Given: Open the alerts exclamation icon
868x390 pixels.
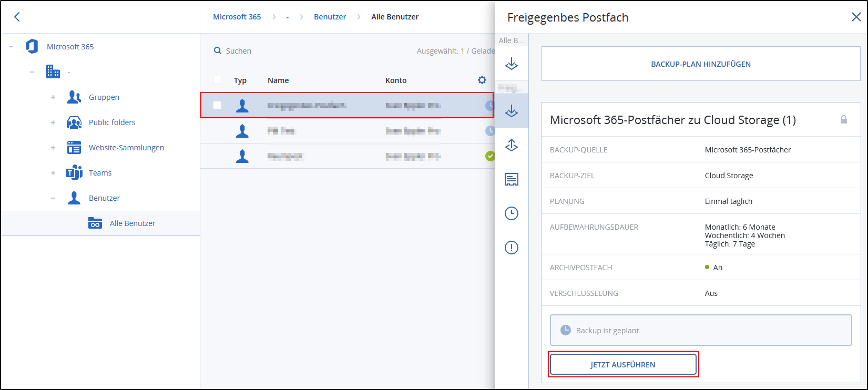Looking at the screenshot, I should (x=512, y=248).
